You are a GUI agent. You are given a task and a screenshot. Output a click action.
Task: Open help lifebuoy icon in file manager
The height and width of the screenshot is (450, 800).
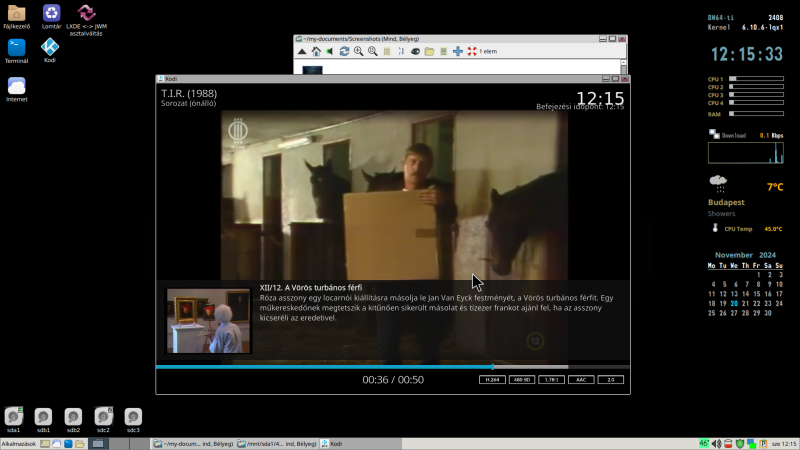pyautogui.click(x=472, y=52)
